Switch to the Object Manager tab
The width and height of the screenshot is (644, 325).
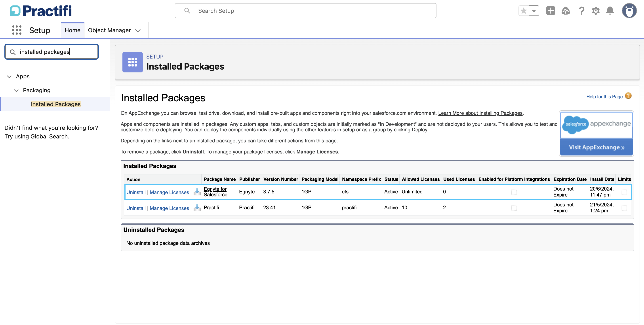pyautogui.click(x=109, y=30)
